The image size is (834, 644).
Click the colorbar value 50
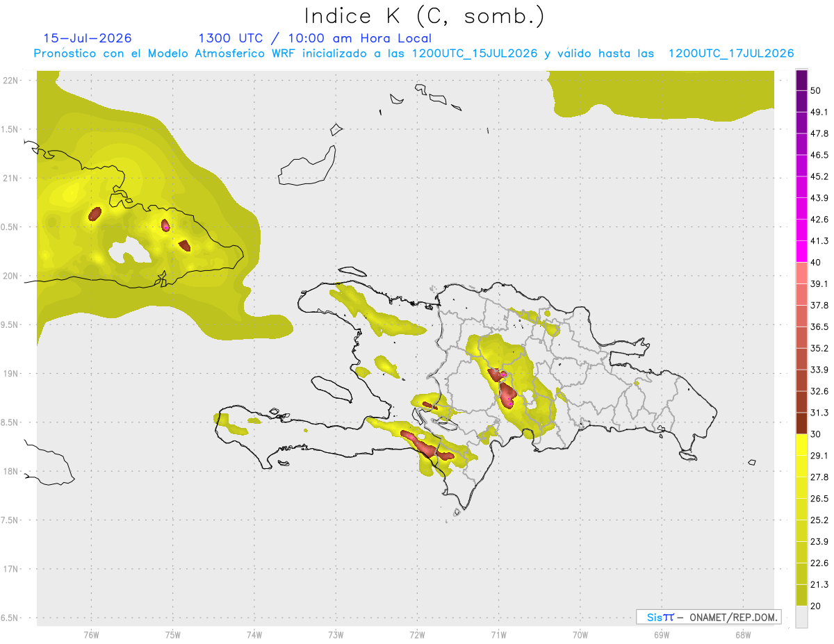816,90
